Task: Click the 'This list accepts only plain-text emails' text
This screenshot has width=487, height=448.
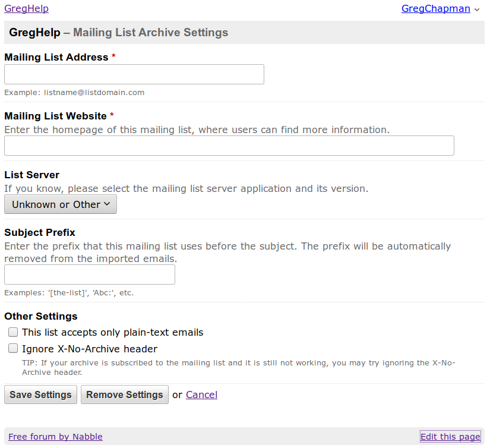Action: pyautogui.click(x=112, y=332)
